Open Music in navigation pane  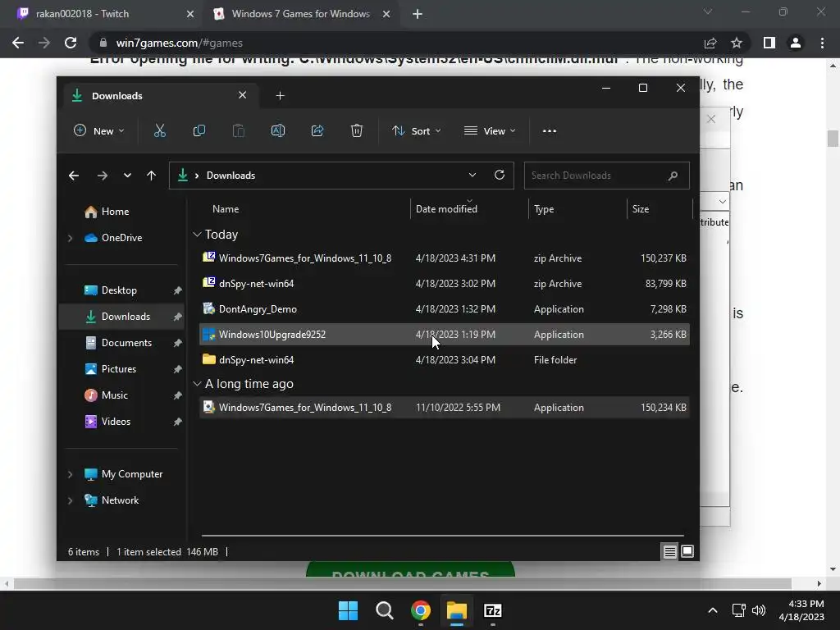tap(123, 395)
